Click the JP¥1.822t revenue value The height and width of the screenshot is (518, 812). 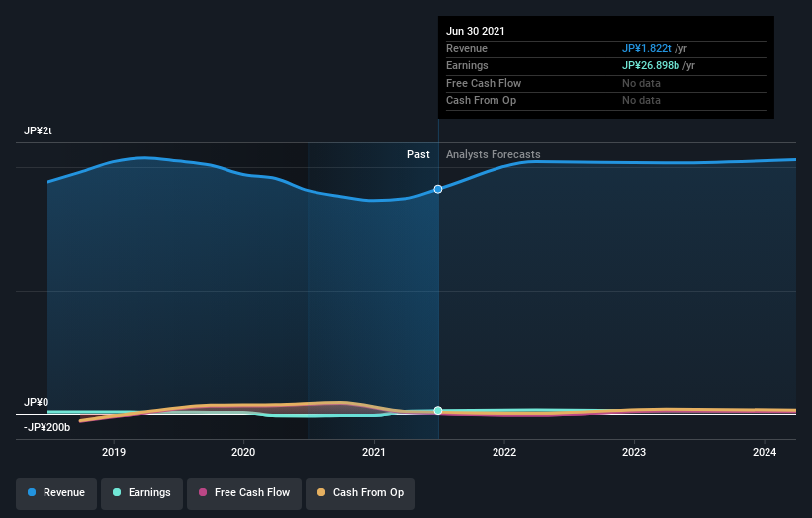pos(646,48)
